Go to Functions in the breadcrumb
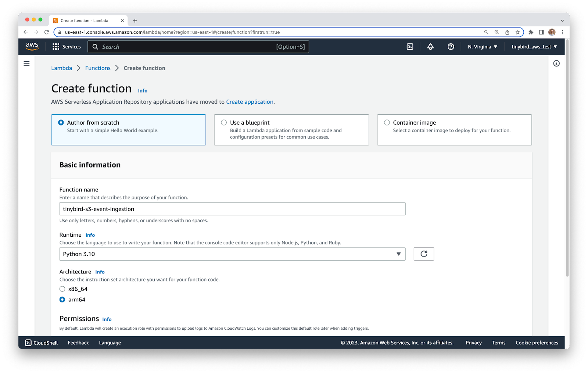The width and height of the screenshot is (588, 373). pyautogui.click(x=98, y=68)
